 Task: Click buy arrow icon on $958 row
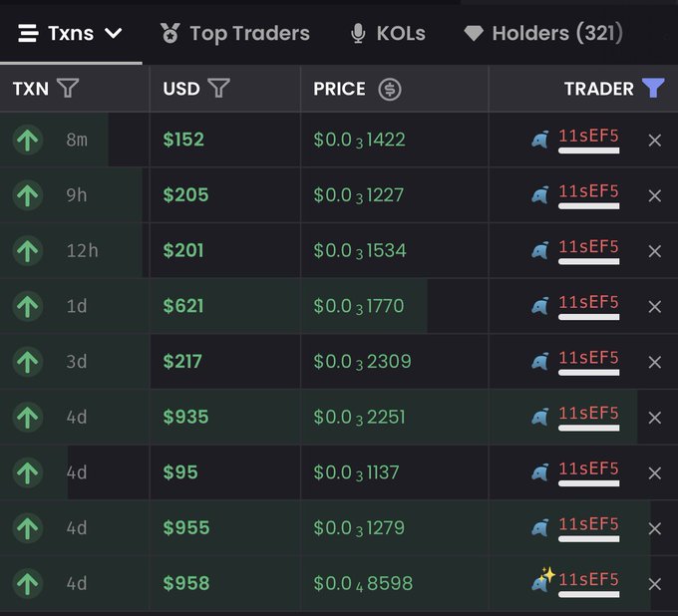pyautogui.click(x=28, y=583)
